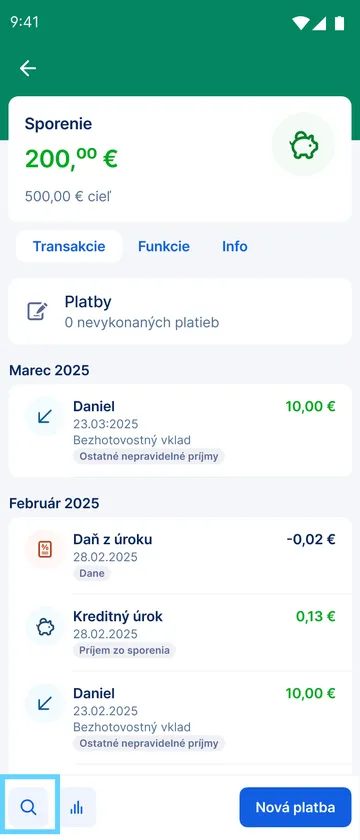Tap the Kreditný úrok piggy icon
The image size is (360, 840).
(44, 627)
